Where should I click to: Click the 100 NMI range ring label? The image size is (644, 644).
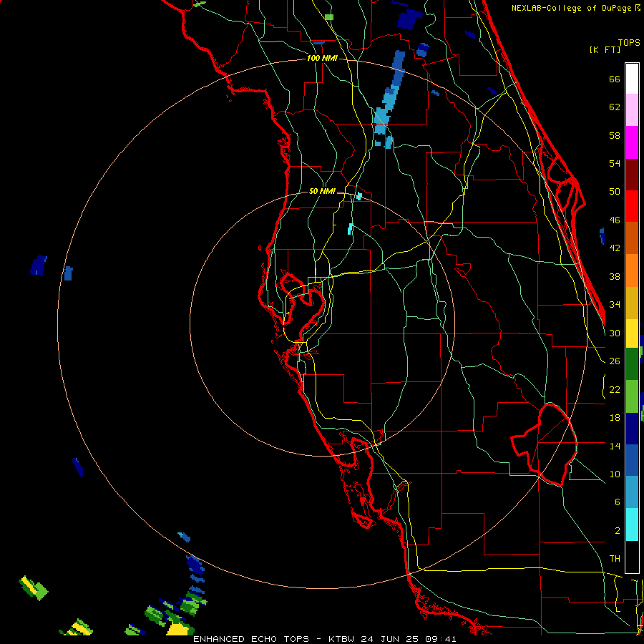pyautogui.click(x=322, y=58)
